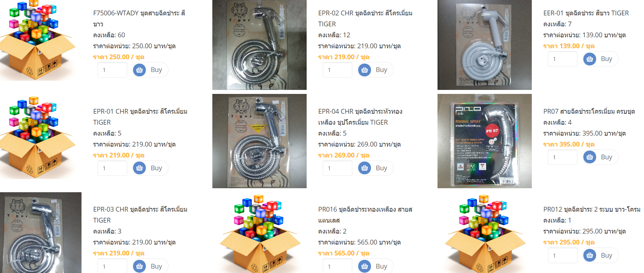Click basket icon for EER-01 white TIGER
Viewport: 644px width, 273px height.
590,59
